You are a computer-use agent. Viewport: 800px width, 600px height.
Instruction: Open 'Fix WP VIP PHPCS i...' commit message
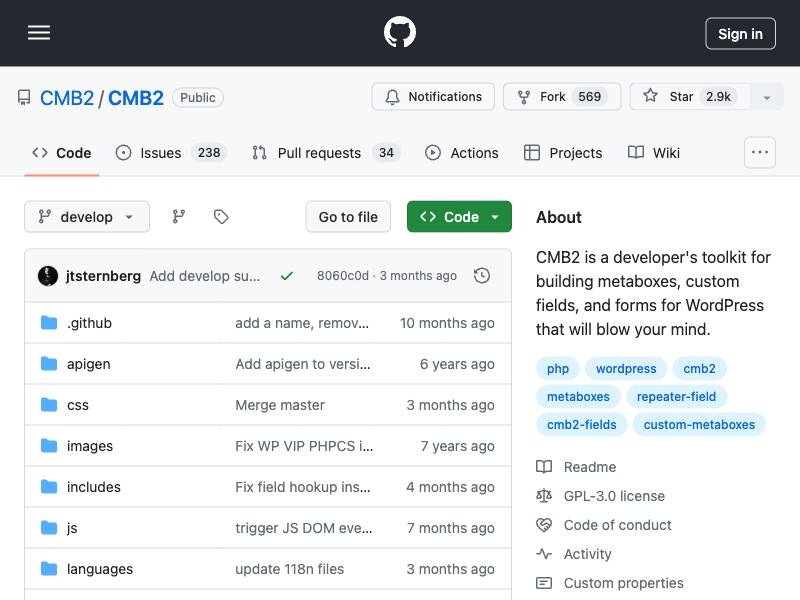(x=304, y=446)
